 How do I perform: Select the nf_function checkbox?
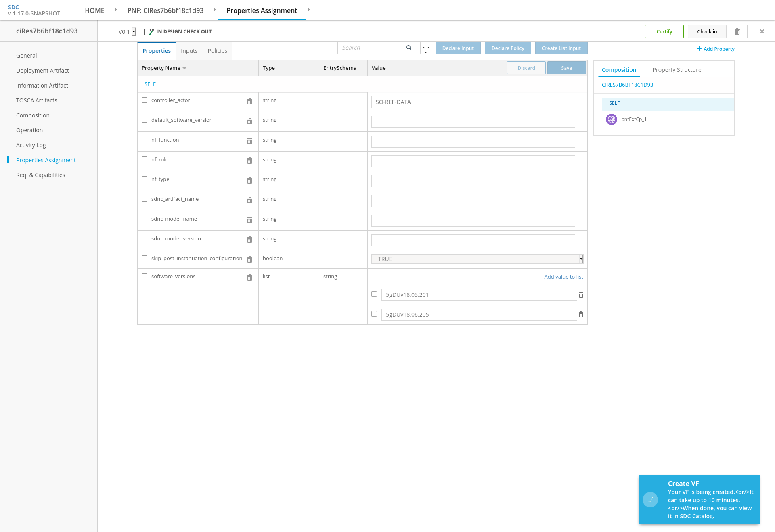click(145, 140)
